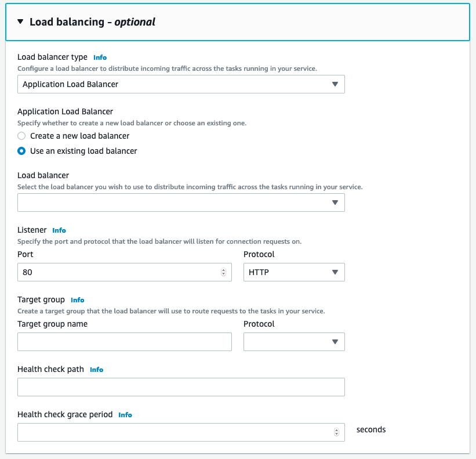Click the dropdown arrow of Listener Protocol HTTP
Image resolution: width=476 pixels, height=459 pixels.
click(335, 272)
